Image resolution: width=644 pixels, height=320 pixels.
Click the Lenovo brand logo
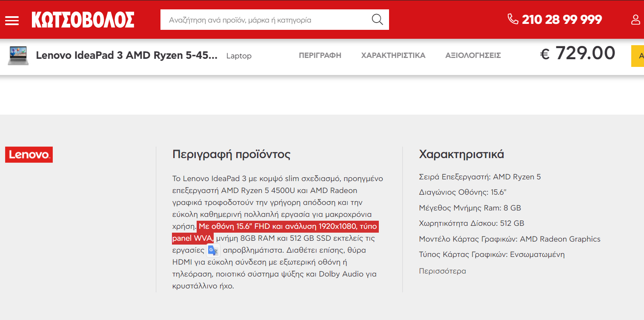click(29, 155)
